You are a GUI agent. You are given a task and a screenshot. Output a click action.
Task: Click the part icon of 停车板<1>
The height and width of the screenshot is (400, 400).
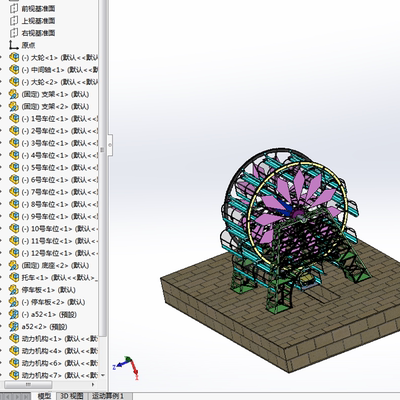click(x=14, y=290)
